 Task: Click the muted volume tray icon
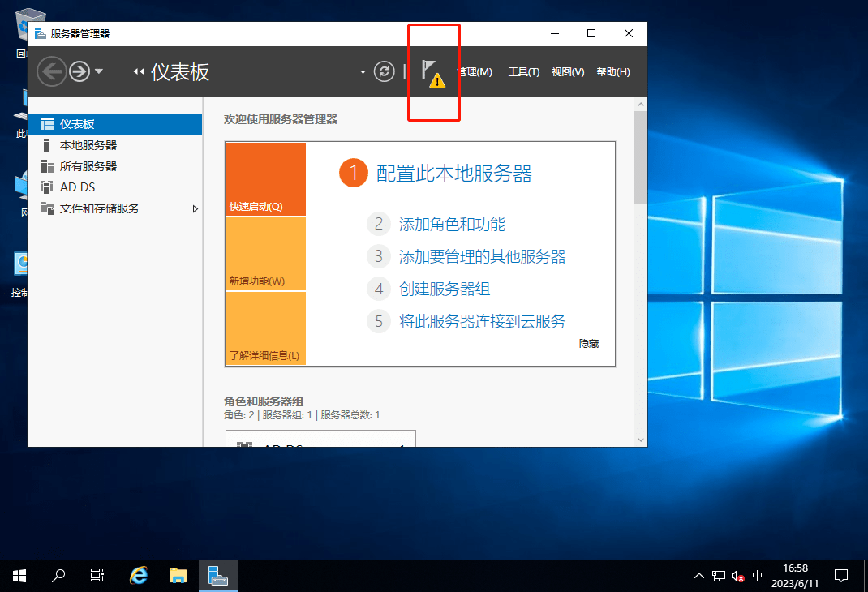(738, 576)
